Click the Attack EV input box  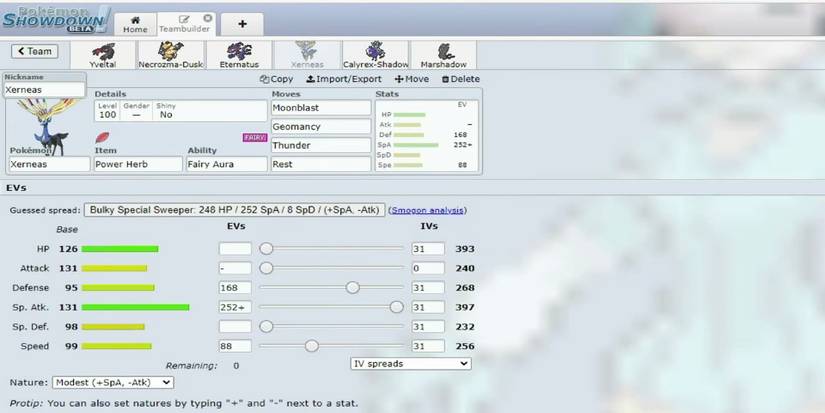235,268
